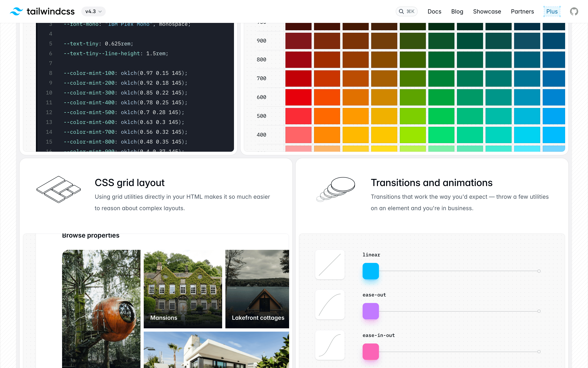588x368 pixels.
Task: Select the red swatch in row 600
Action: coord(298,97)
